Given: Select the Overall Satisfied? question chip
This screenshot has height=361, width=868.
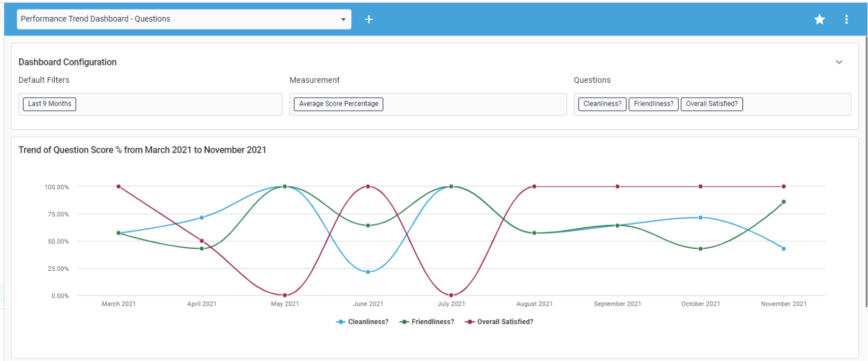Looking at the screenshot, I should tap(711, 104).
